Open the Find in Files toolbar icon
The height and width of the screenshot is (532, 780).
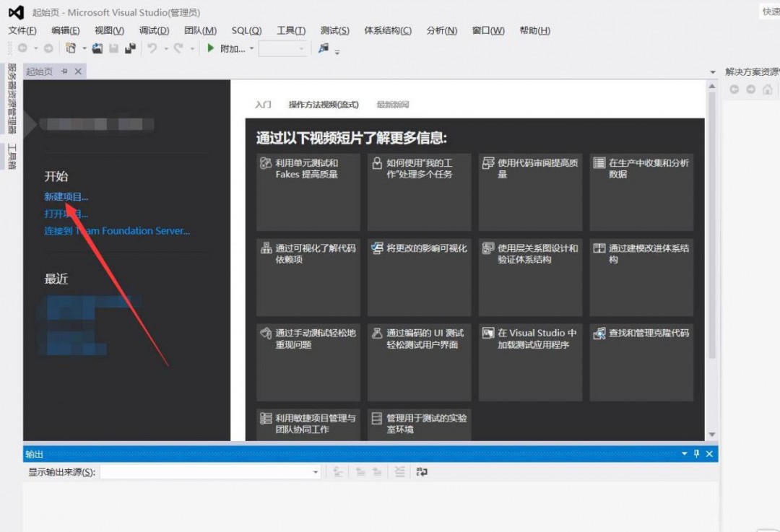[x=321, y=48]
